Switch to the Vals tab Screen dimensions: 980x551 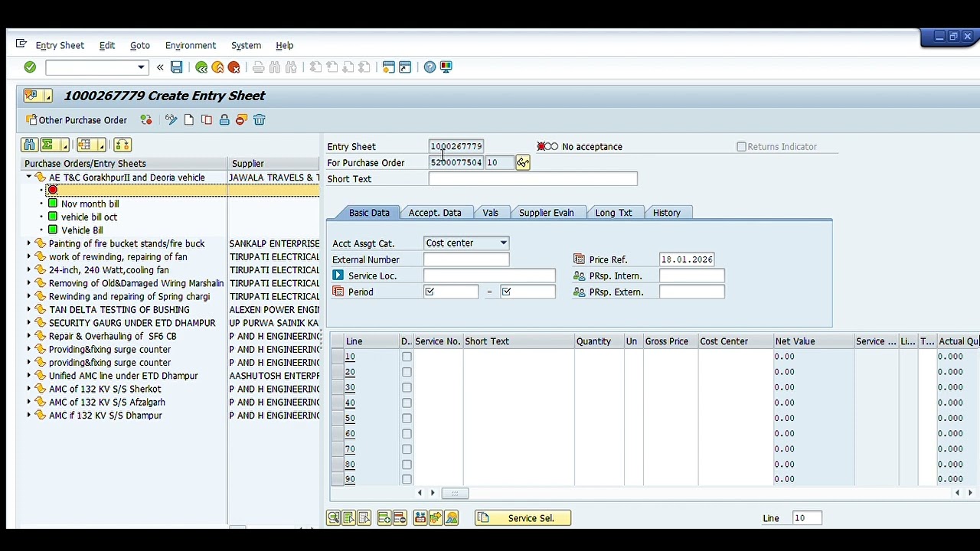point(490,213)
